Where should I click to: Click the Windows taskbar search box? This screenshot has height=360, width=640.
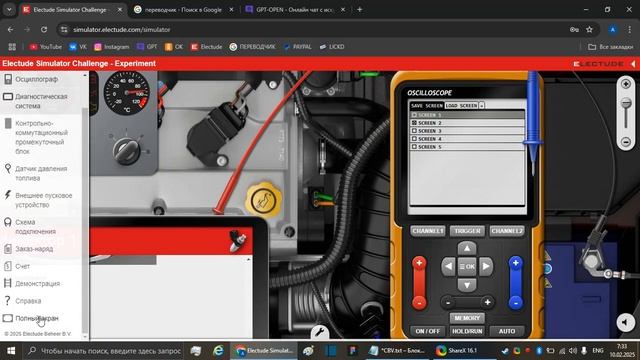pos(105,351)
